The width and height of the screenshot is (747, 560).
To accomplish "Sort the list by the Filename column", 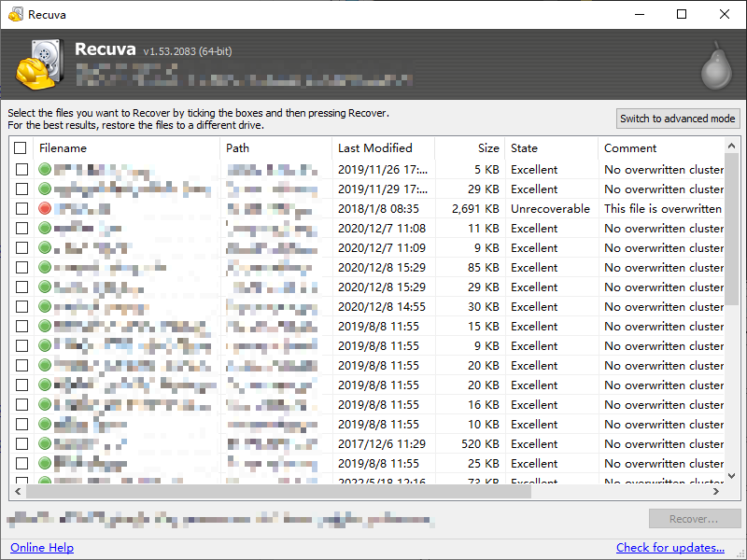I will click(126, 147).
